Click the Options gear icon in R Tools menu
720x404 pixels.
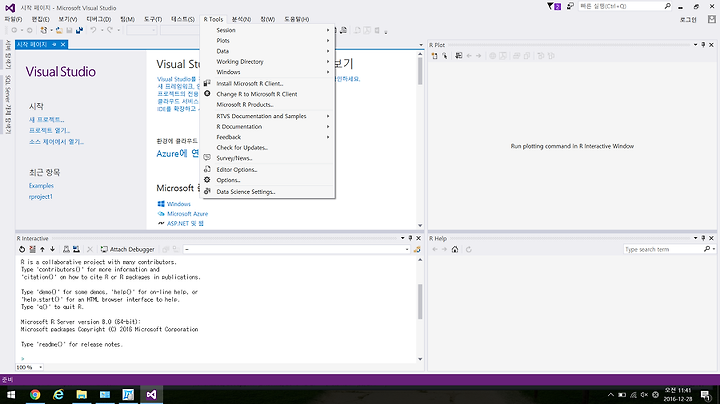point(207,180)
